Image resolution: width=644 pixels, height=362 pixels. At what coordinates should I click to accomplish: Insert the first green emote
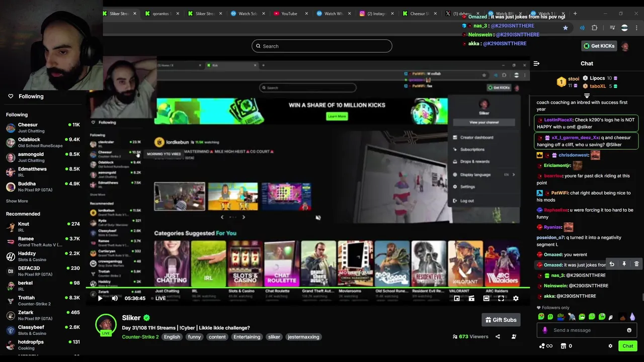coord(541,317)
